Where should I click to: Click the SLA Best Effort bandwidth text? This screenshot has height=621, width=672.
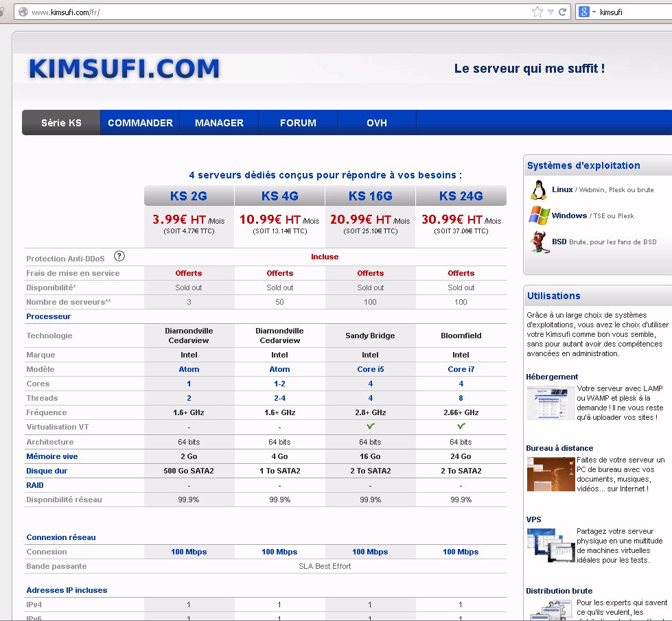coord(325,566)
